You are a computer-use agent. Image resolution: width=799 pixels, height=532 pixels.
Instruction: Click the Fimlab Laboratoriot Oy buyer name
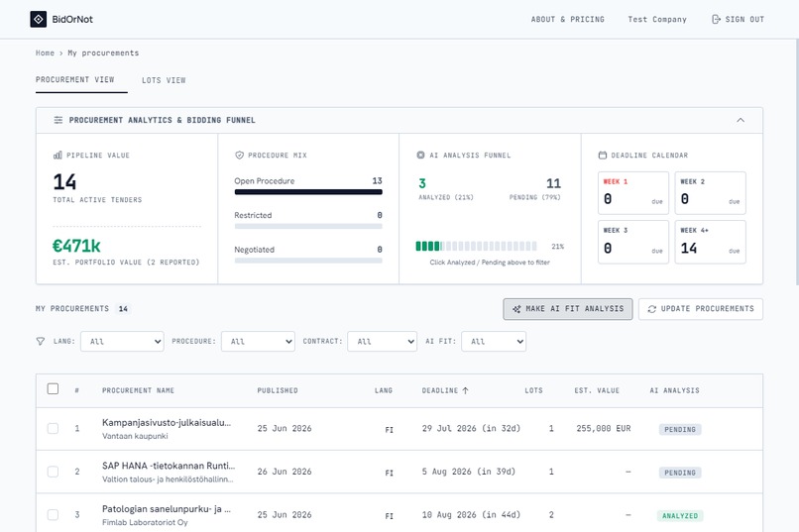point(145,523)
